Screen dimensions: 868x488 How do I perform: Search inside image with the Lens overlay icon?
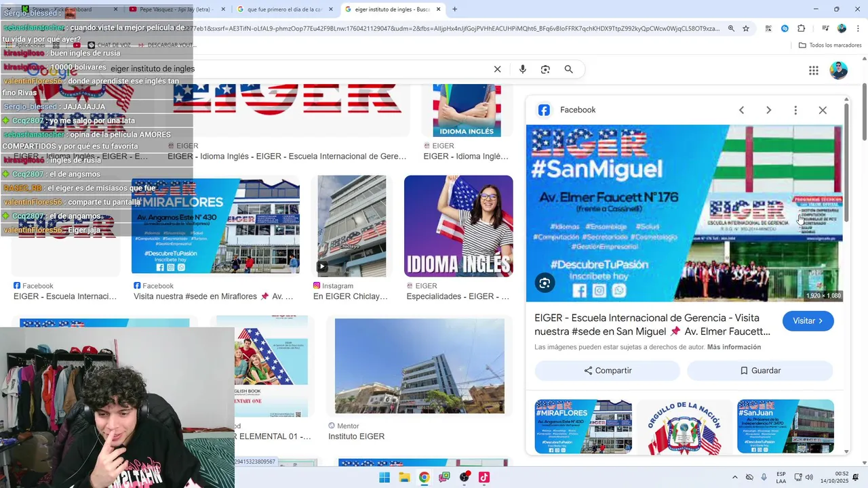click(545, 283)
